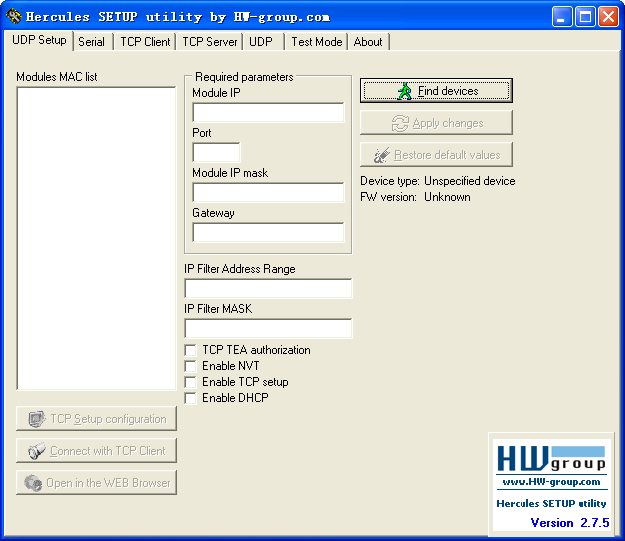Click the Hercules app icon in title bar
Screen dimensions: 625x541
point(14,16)
